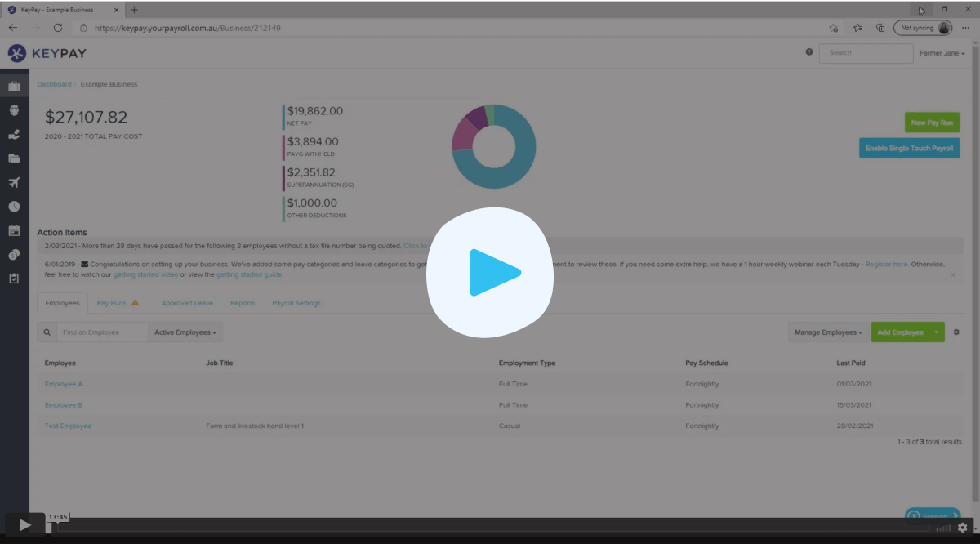Viewport: 980px width, 544px height.
Task: Open the Test Employee record link
Action: coord(68,425)
